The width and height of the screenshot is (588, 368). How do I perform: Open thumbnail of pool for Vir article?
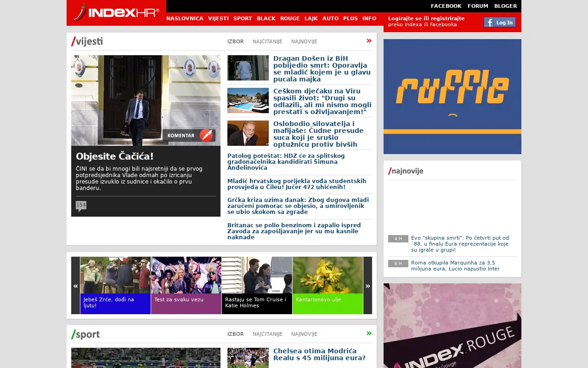coord(248,100)
